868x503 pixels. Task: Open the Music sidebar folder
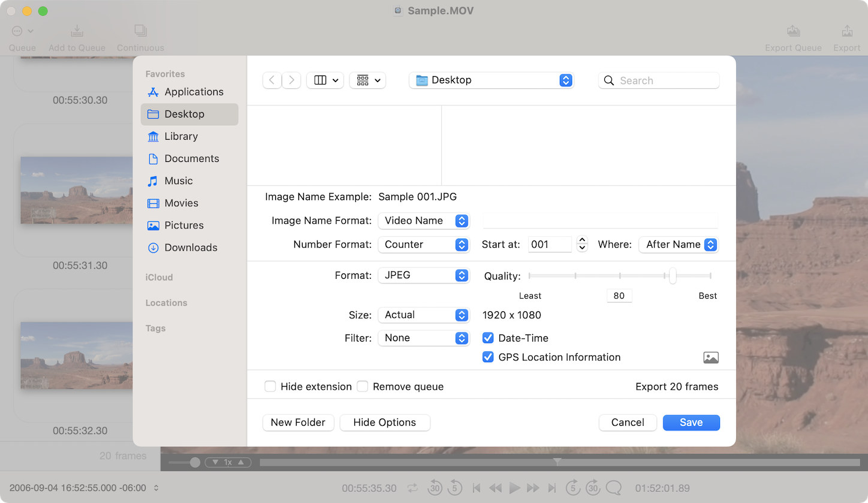pos(189,180)
